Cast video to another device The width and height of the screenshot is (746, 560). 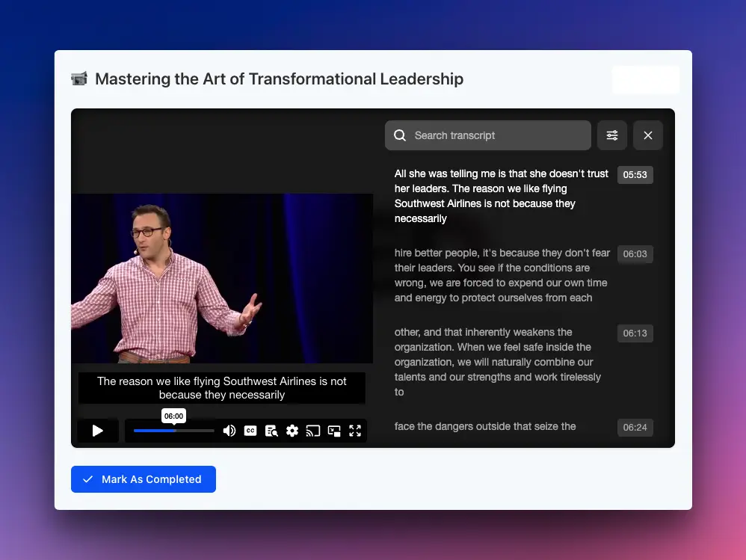point(313,431)
